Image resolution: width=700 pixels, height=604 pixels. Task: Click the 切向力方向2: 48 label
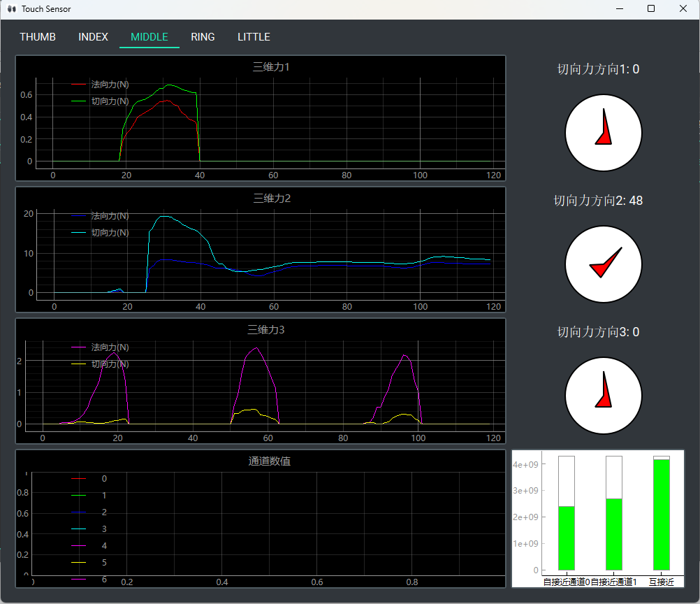[x=598, y=201]
